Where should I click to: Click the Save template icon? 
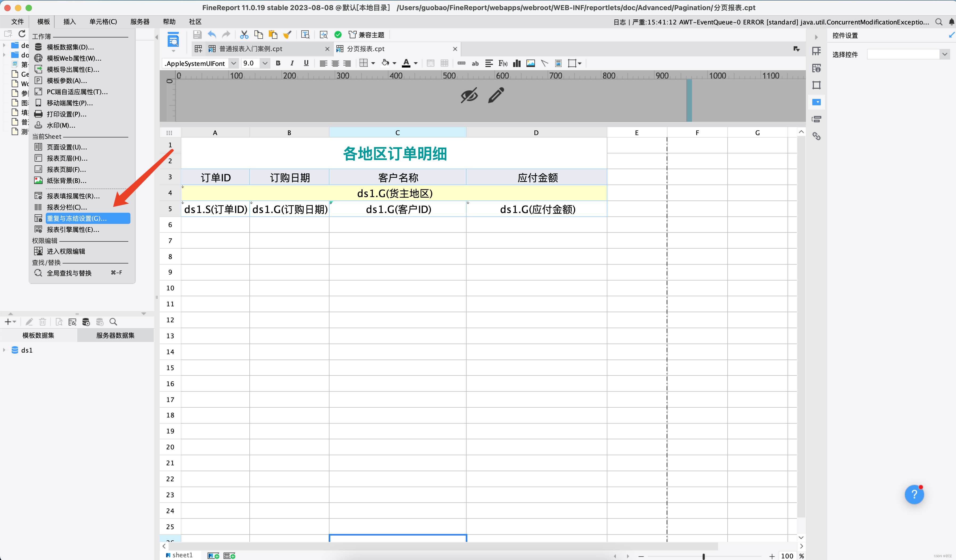[197, 35]
